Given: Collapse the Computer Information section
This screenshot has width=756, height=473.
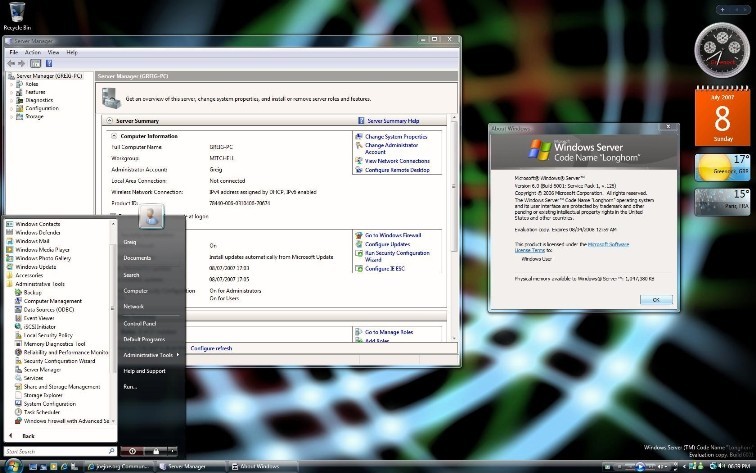Looking at the screenshot, I should [x=114, y=136].
